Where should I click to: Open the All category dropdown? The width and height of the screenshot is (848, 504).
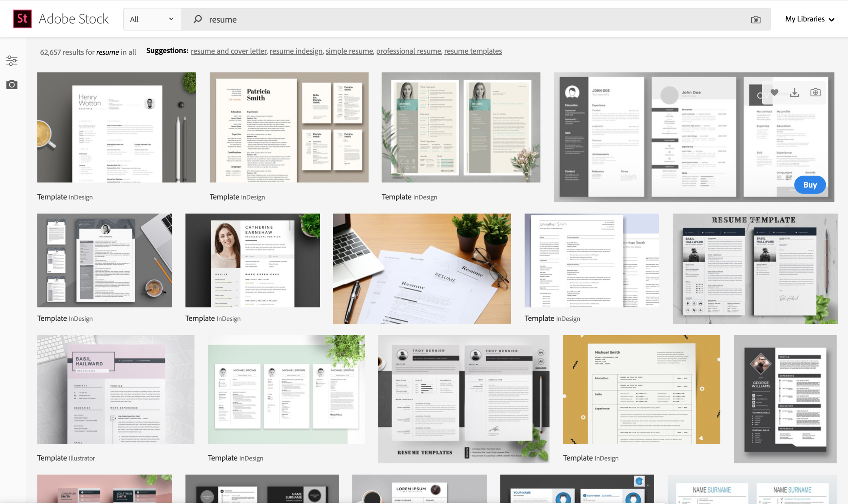[152, 19]
